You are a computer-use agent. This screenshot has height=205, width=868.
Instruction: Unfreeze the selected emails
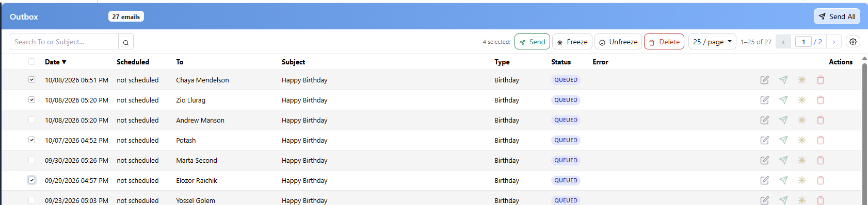pos(618,42)
